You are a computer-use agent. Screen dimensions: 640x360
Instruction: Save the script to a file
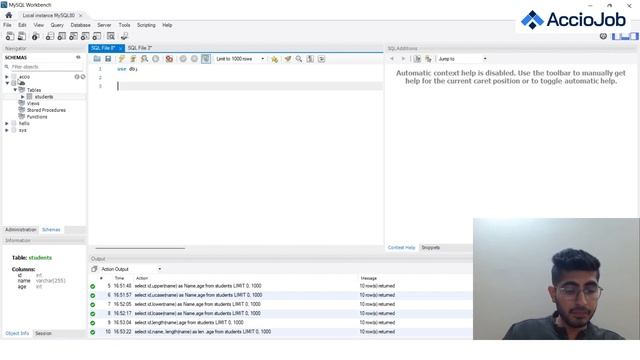click(x=108, y=59)
